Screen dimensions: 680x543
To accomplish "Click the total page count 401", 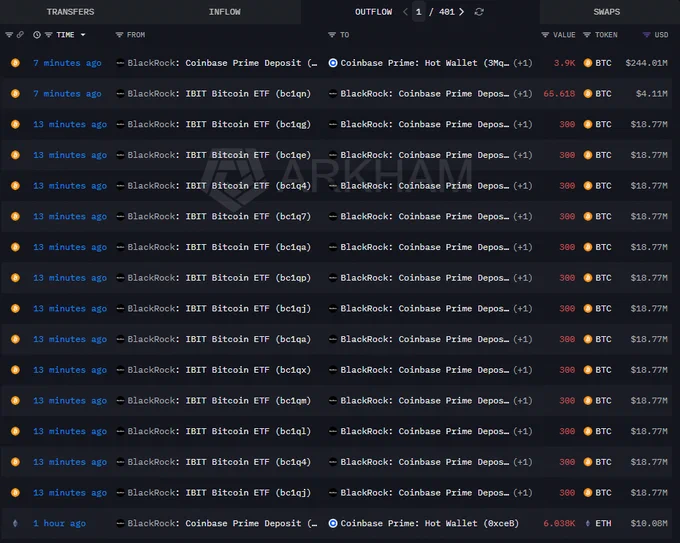I will pyautogui.click(x=446, y=12).
